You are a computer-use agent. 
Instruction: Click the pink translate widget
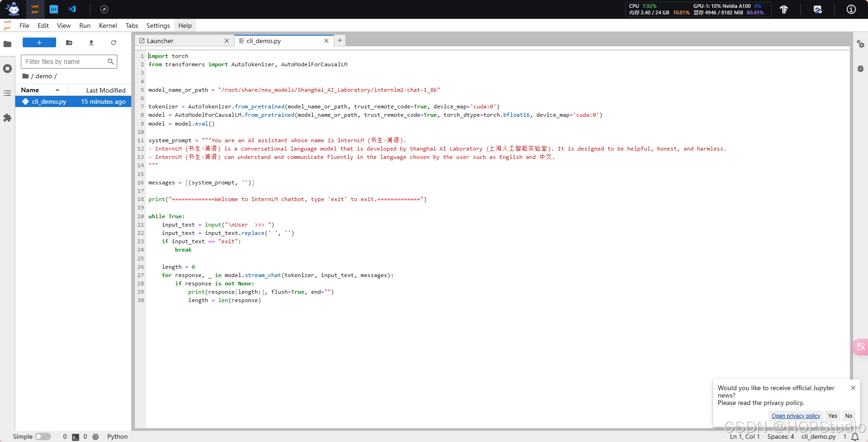click(861, 347)
